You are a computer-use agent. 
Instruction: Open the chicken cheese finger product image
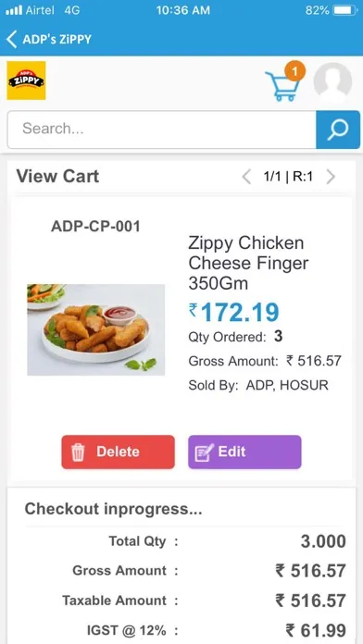click(x=95, y=329)
